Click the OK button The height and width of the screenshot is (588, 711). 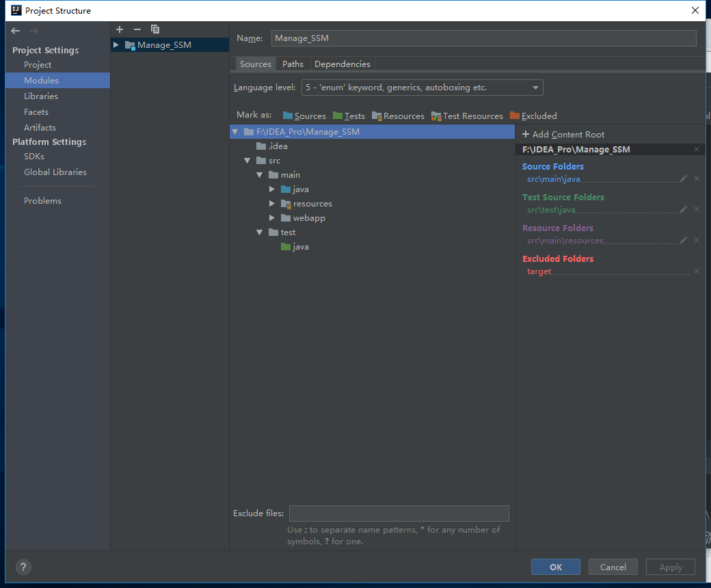pos(555,567)
